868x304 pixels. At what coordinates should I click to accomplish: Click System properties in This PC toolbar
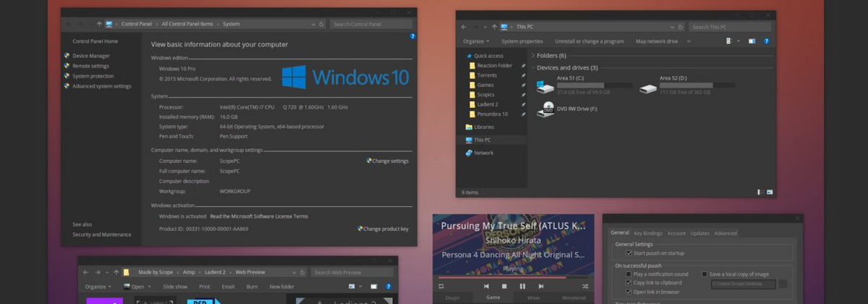click(x=522, y=41)
